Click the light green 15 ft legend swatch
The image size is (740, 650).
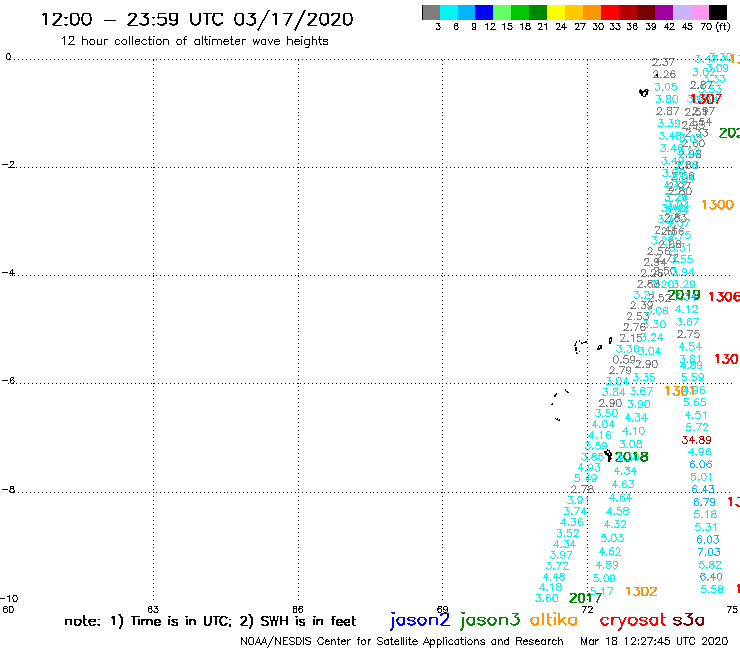click(502, 12)
